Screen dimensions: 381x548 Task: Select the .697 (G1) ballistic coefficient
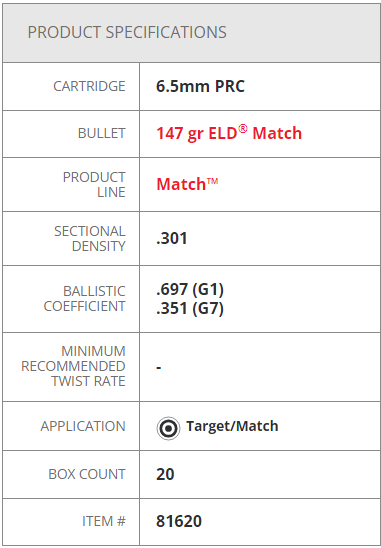[x=190, y=290]
